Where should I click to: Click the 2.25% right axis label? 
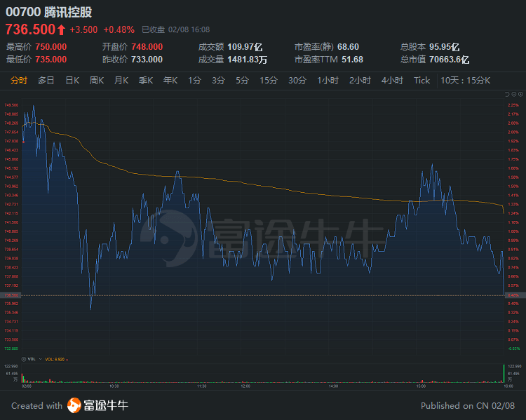coord(513,105)
